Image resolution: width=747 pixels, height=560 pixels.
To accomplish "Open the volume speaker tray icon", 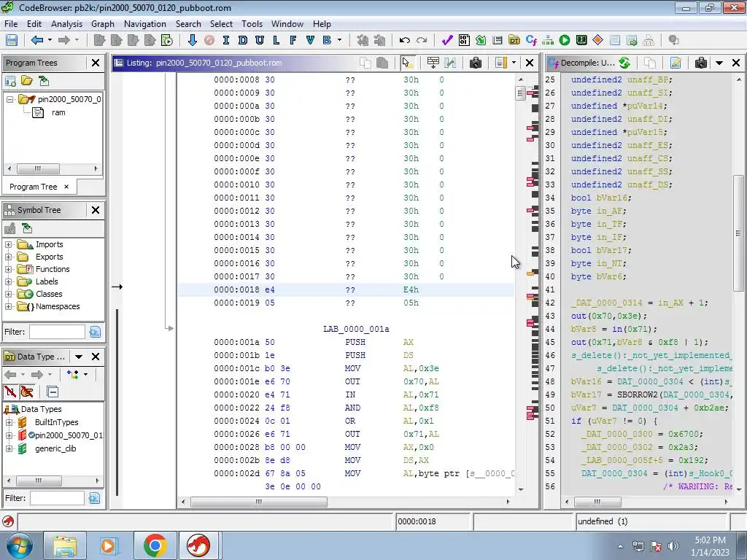I will pyautogui.click(x=673, y=545).
